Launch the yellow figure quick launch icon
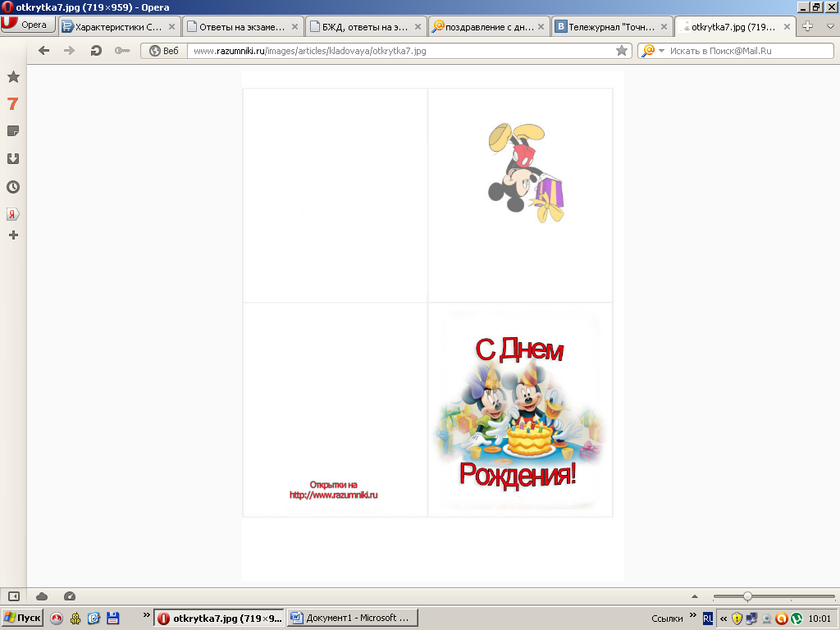 pyautogui.click(x=75, y=619)
